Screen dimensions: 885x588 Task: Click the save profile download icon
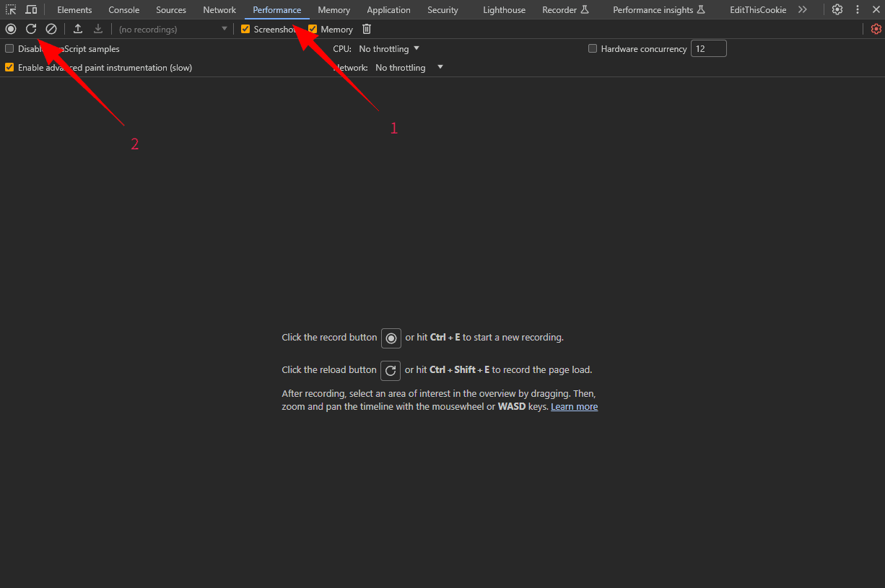point(97,29)
